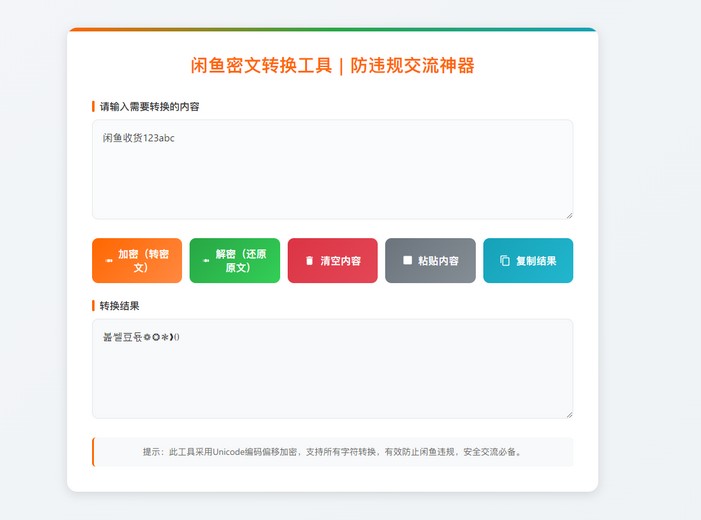Click the trash icon in 清空内容
The width and height of the screenshot is (701, 520).
click(x=309, y=261)
